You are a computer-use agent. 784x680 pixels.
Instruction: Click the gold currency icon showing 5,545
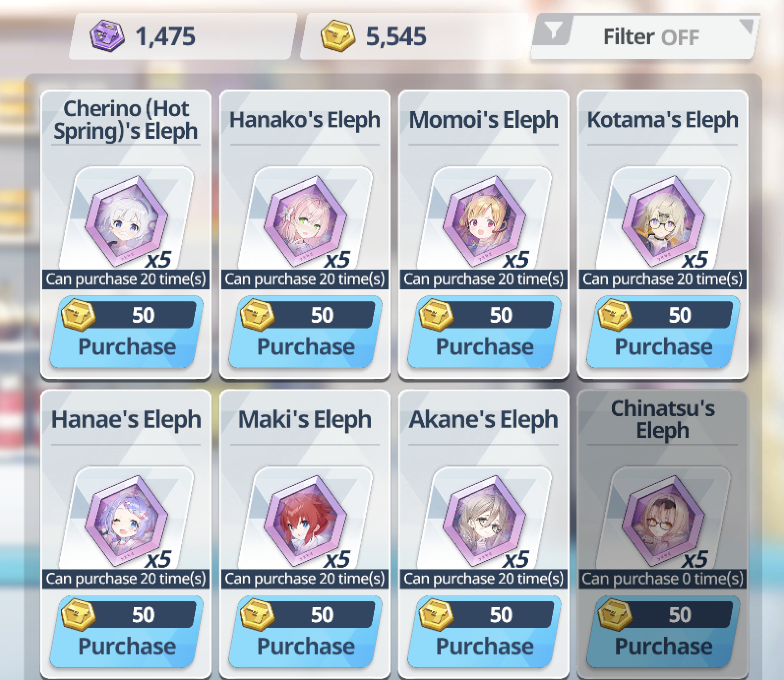pos(337,36)
